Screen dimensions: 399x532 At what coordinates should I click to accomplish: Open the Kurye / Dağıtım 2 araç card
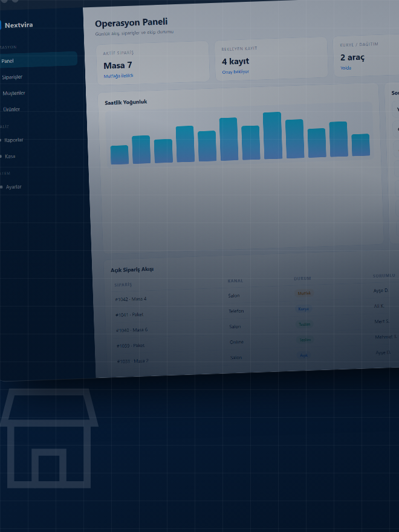point(366,55)
